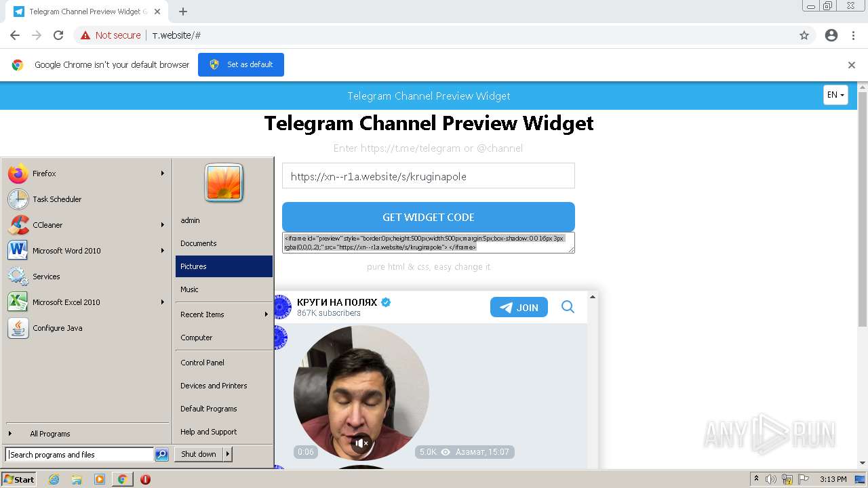Click the search magnifier in Start menu
This screenshot has width=868, height=488.
point(161,455)
